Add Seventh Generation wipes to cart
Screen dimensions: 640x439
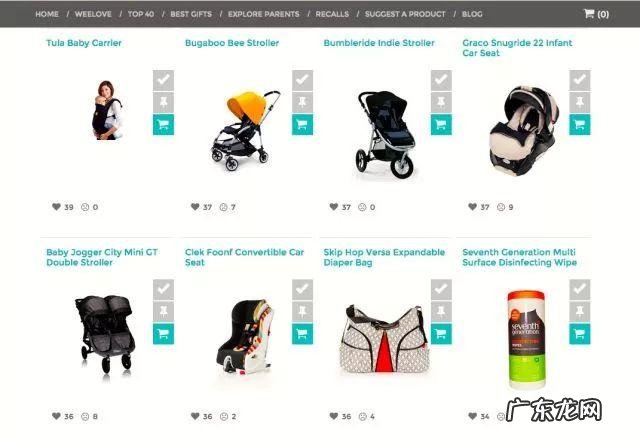580,334
